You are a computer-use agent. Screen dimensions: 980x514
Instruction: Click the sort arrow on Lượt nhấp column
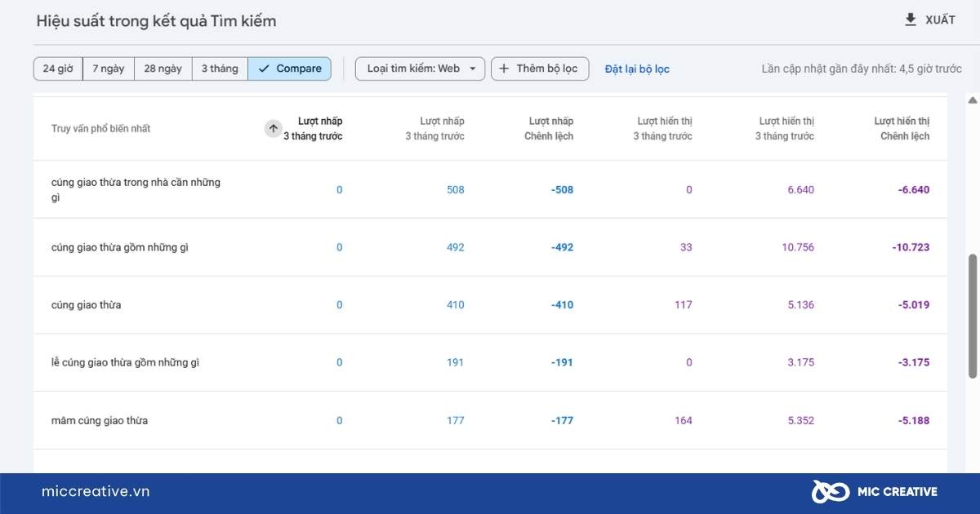274,129
